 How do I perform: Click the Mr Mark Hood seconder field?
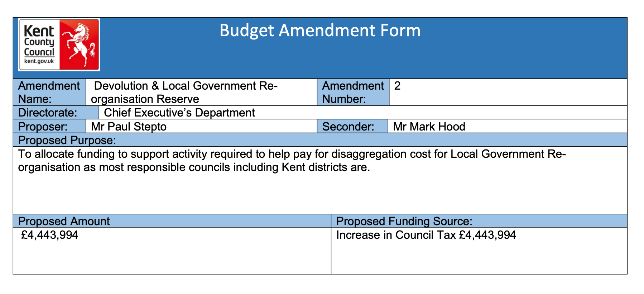[x=429, y=127]
